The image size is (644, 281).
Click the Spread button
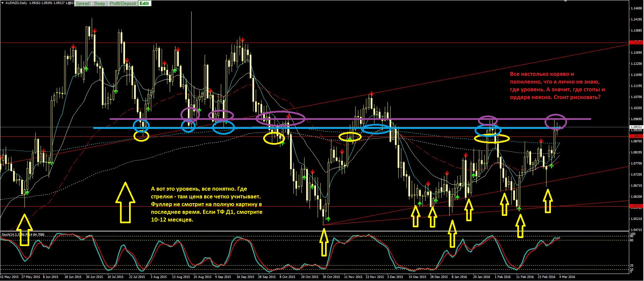point(82,3)
